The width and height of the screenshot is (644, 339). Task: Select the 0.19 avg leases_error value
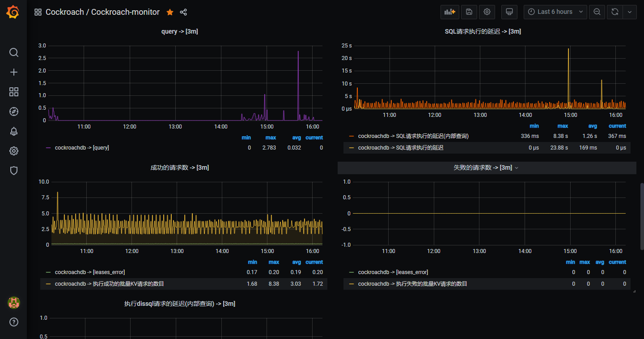(297, 272)
